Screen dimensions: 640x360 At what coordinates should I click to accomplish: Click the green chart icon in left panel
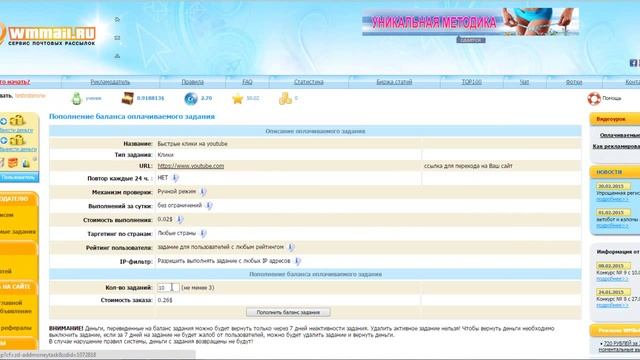click(26, 163)
